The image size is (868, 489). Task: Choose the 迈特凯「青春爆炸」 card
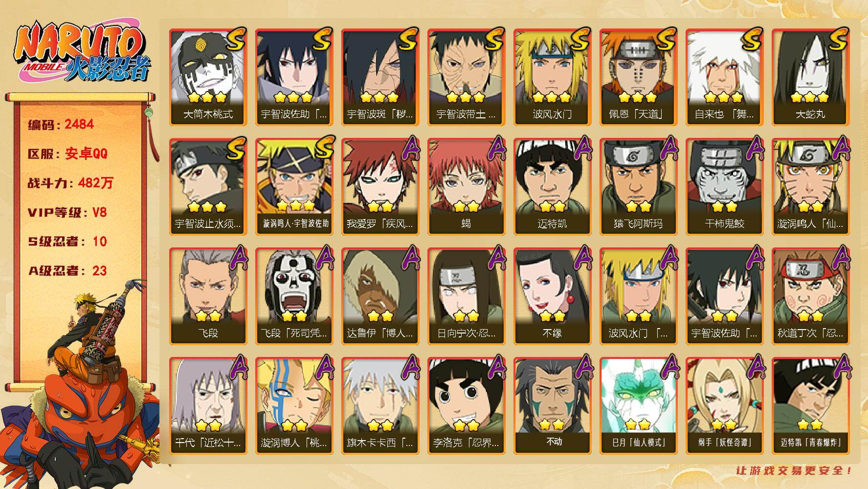point(810,406)
